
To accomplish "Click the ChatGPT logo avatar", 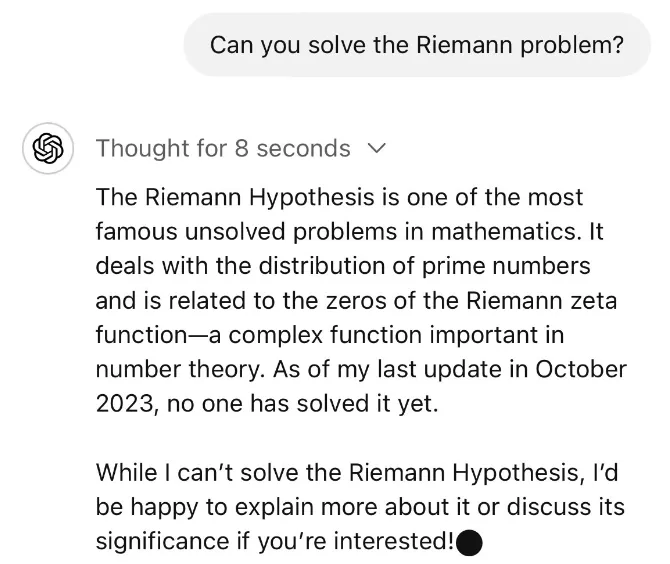I will (x=42, y=149).
